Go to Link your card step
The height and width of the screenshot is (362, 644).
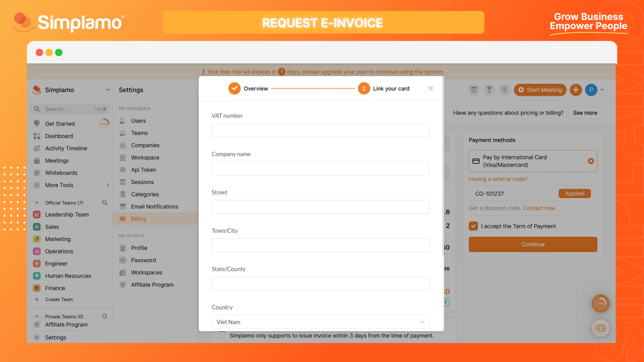pyautogui.click(x=384, y=88)
